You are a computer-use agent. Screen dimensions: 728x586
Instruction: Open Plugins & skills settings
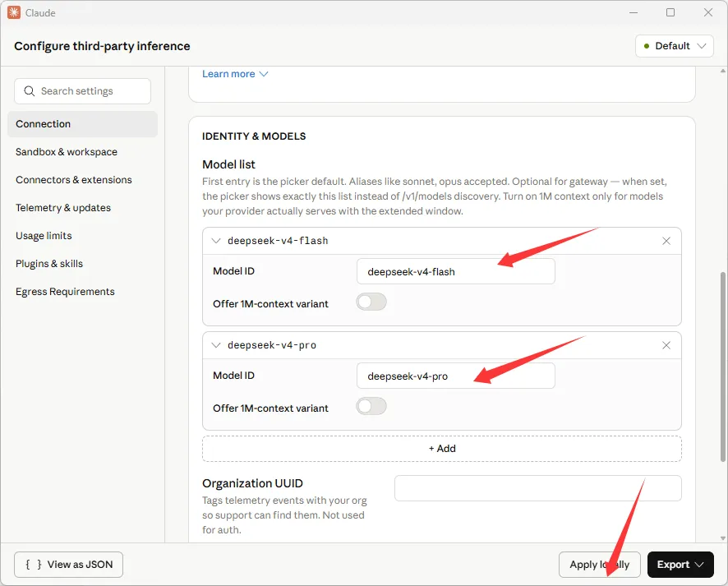coord(49,263)
